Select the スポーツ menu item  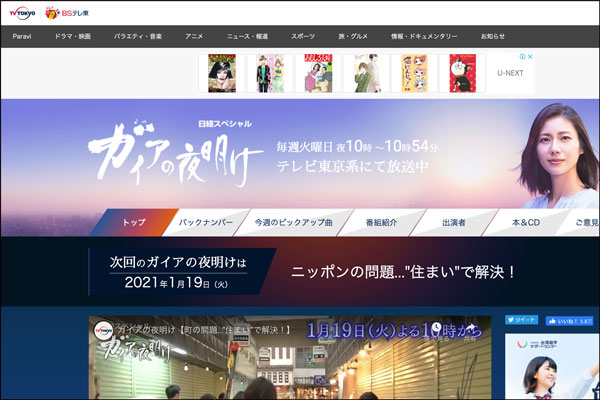pyautogui.click(x=302, y=35)
